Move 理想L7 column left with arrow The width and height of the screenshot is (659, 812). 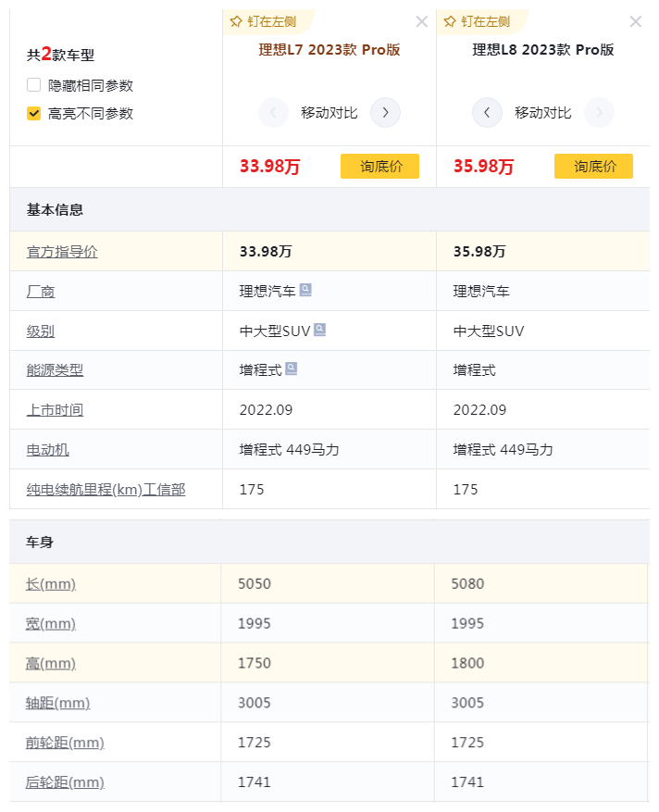point(273,112)
